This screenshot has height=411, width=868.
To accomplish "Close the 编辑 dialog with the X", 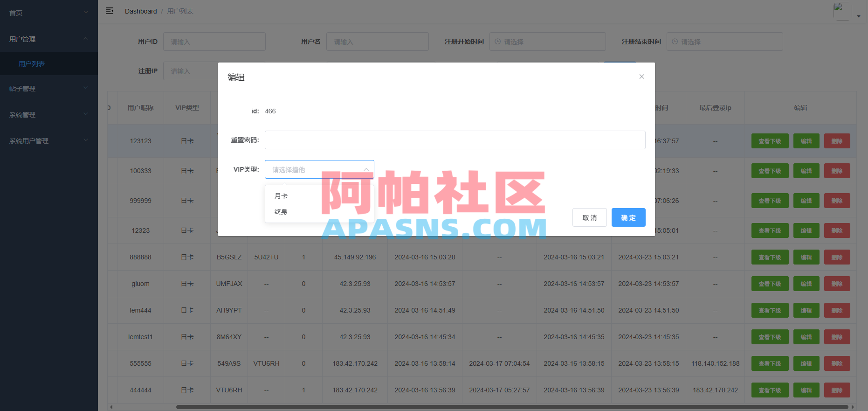I will point(642,77).
